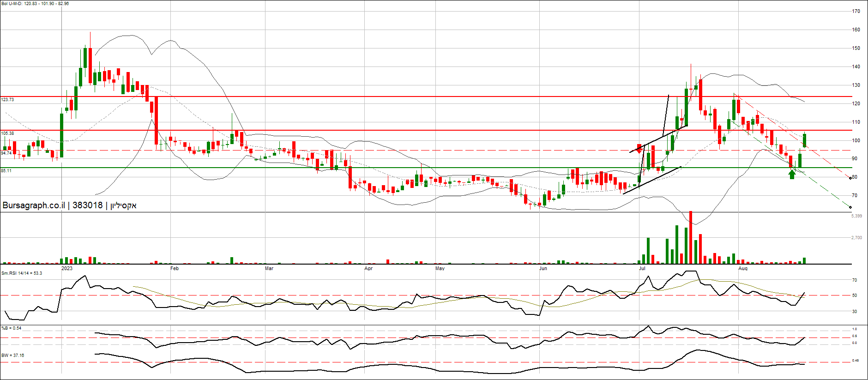Click the Bursagraph.co.il watermark text

click(69, 205)
